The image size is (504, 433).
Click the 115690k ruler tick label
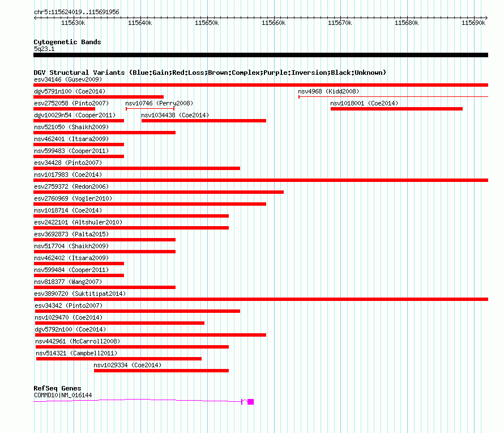point(474,23)
